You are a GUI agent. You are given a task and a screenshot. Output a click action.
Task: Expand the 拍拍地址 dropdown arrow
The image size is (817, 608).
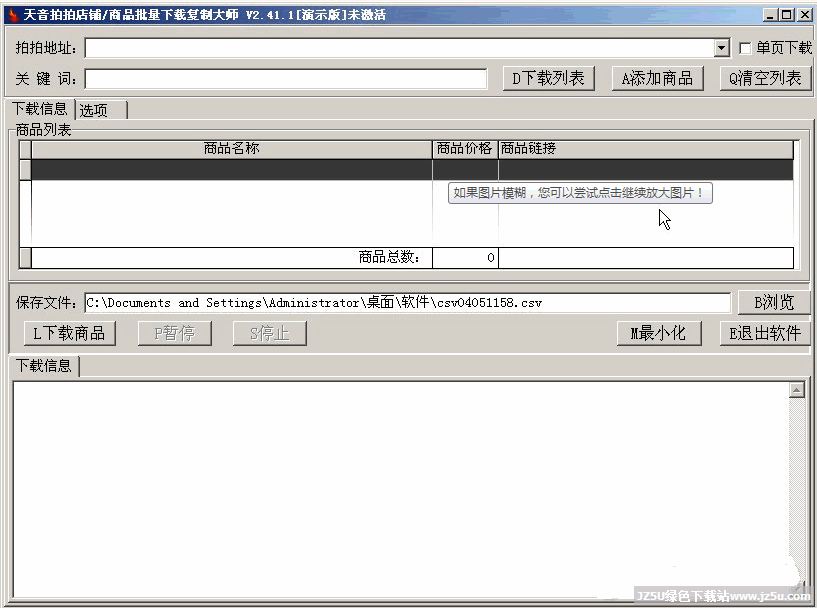(x=721, y=48)
